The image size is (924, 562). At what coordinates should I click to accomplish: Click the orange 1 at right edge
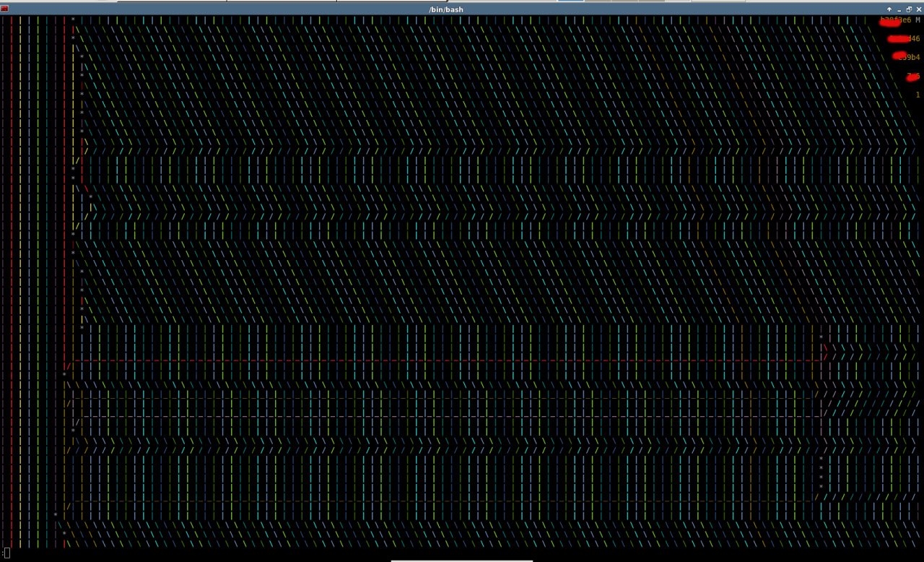(918, 95)
